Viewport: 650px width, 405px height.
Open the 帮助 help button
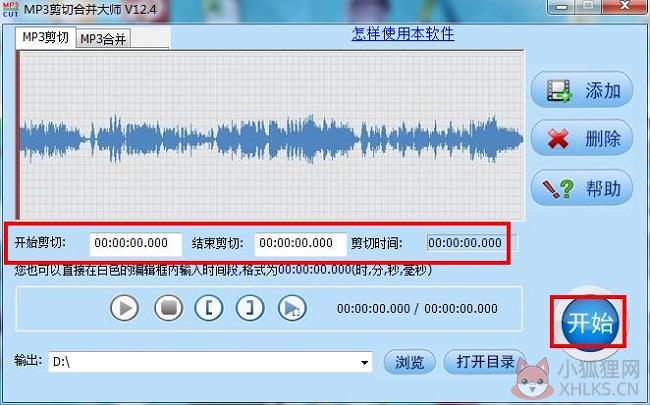coord(582,188)
